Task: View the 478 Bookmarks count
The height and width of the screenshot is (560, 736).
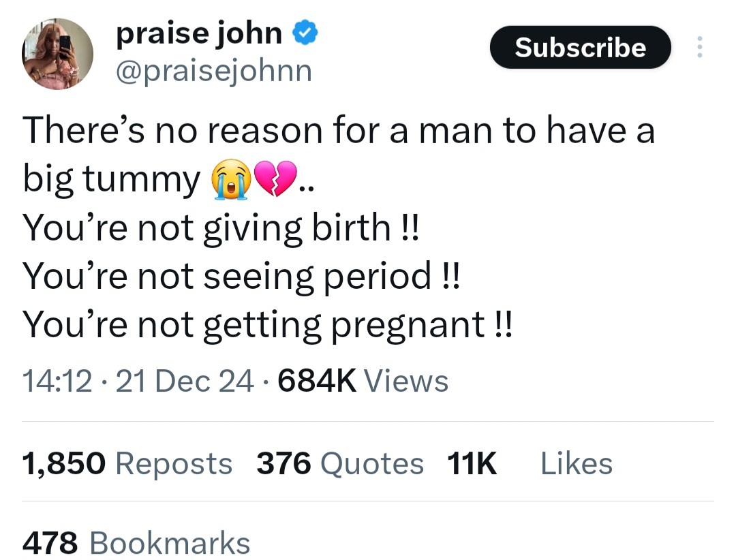Action: tap(136, 543)
